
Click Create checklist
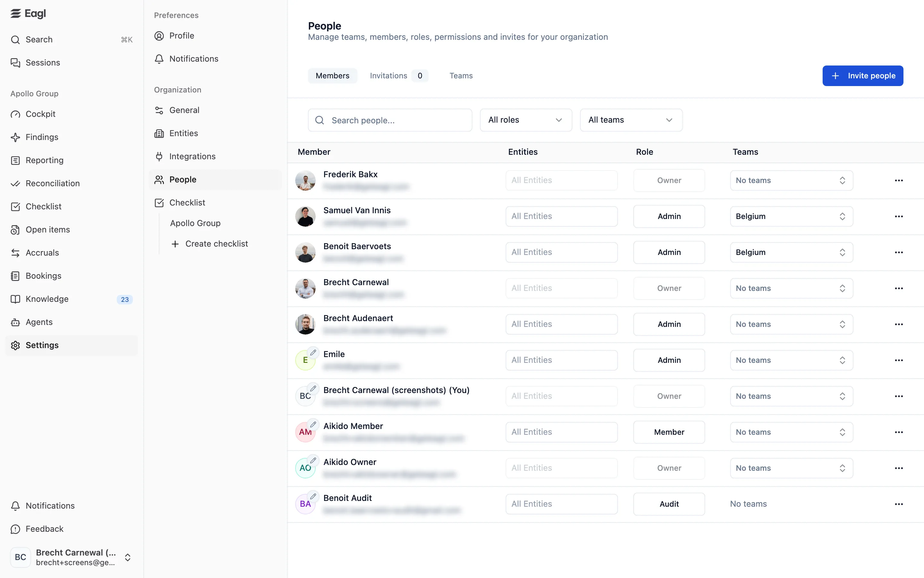(216, 244)
